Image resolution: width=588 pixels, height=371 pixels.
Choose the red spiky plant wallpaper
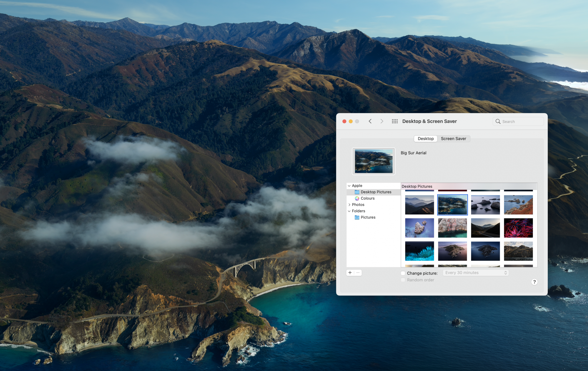[x=518, y=228]
